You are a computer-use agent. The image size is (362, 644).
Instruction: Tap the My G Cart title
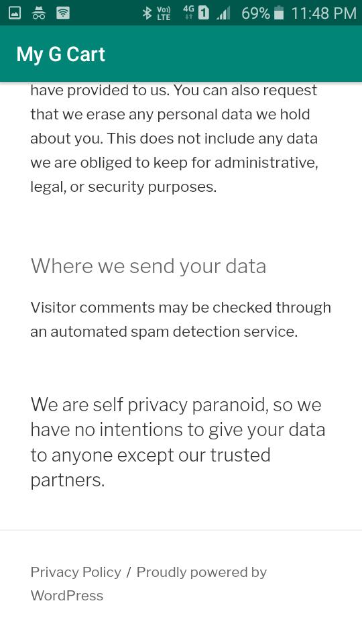(61, 54)
